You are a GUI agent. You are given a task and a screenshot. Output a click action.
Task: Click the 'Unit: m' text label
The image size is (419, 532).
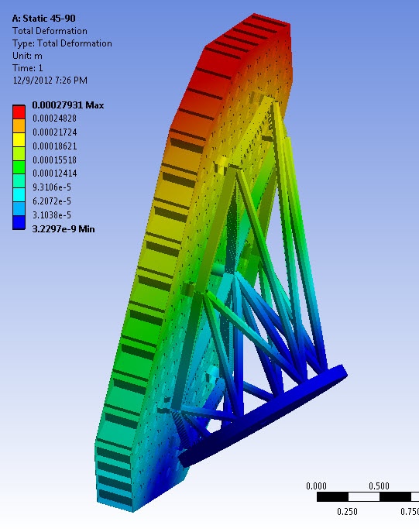[27, 56]
